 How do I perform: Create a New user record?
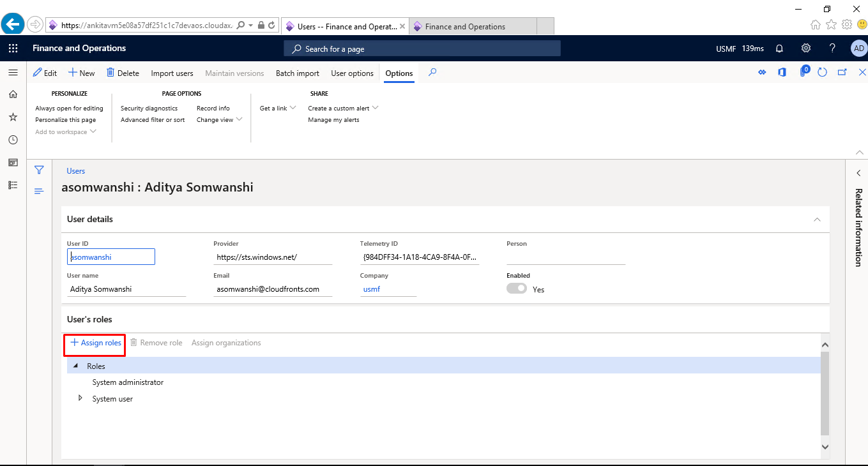click(82, 73)
